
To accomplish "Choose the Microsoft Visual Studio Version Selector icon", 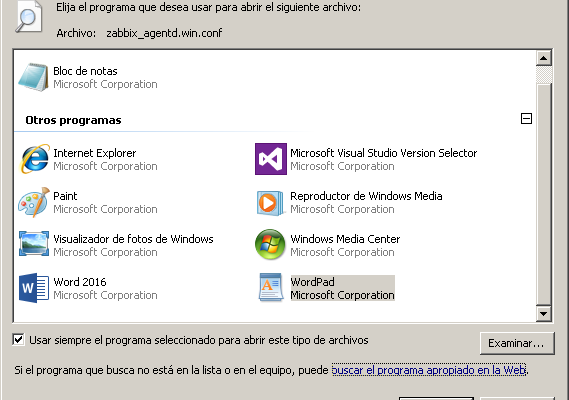I will pyautogui.click(x=271, y=159).
